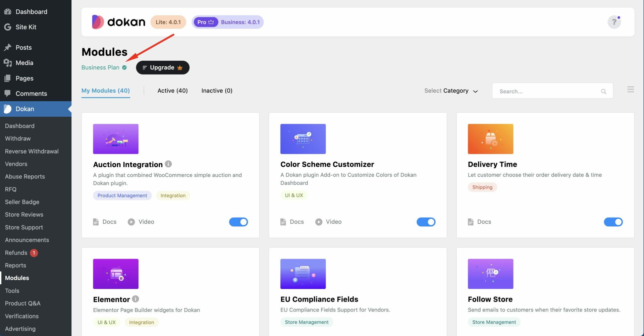Click the Business Plan verified checkmark icon
The height and width of the screenshot is (336, 644).
pyautogui.click(x=124, y=68)
